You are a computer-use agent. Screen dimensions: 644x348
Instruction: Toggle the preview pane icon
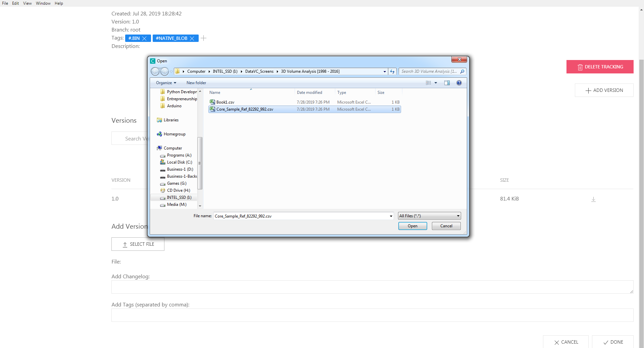tap(447, 83)
